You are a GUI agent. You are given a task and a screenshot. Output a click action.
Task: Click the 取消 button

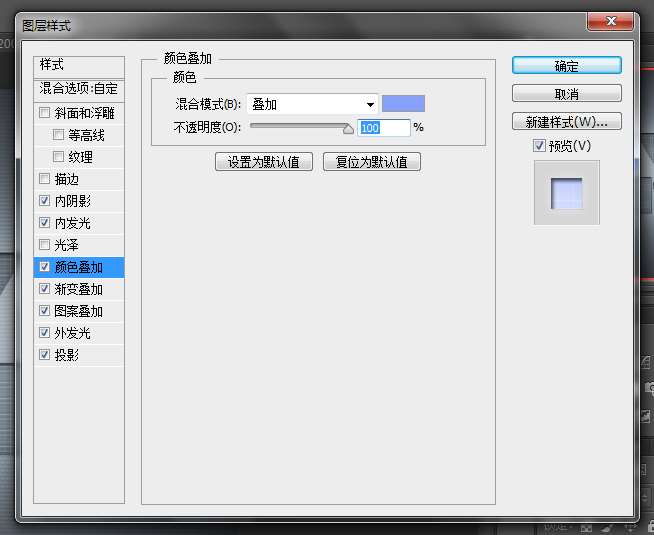(567, 94)
